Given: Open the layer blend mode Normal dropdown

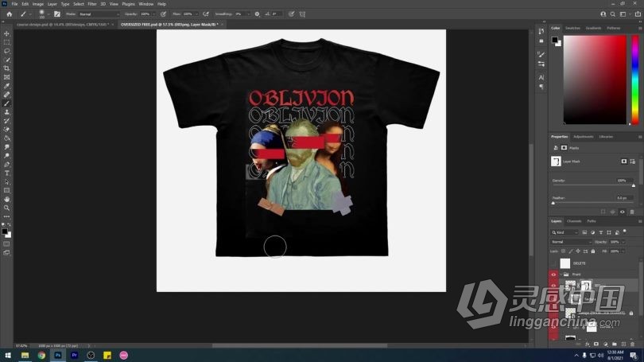Looking at the screenshot, I should coord(572,242).
